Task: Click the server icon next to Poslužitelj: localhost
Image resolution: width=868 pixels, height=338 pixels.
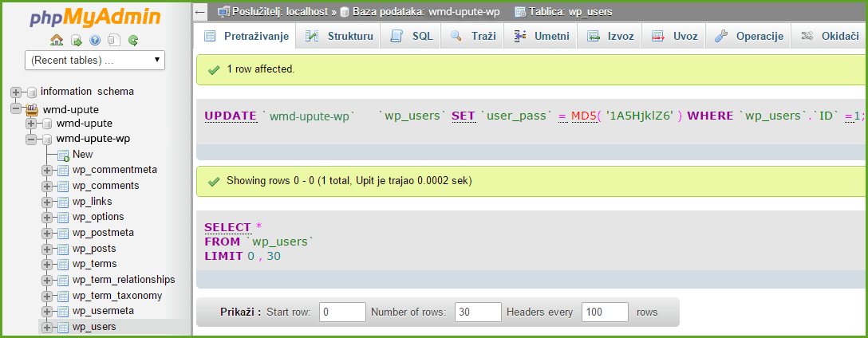Action: click(223, 12)
